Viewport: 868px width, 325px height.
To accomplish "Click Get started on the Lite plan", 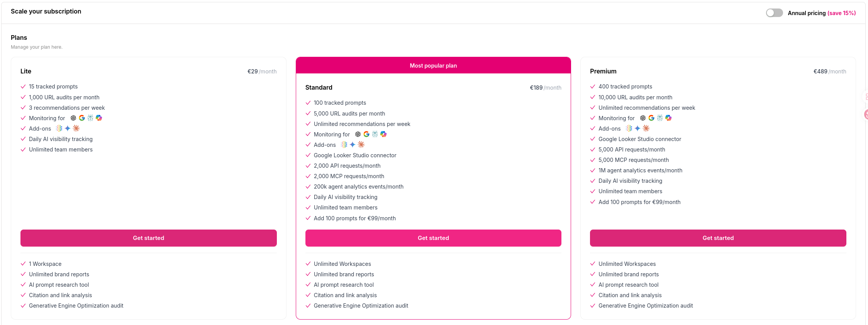I will pyautogui.click(x=148, y=238).
